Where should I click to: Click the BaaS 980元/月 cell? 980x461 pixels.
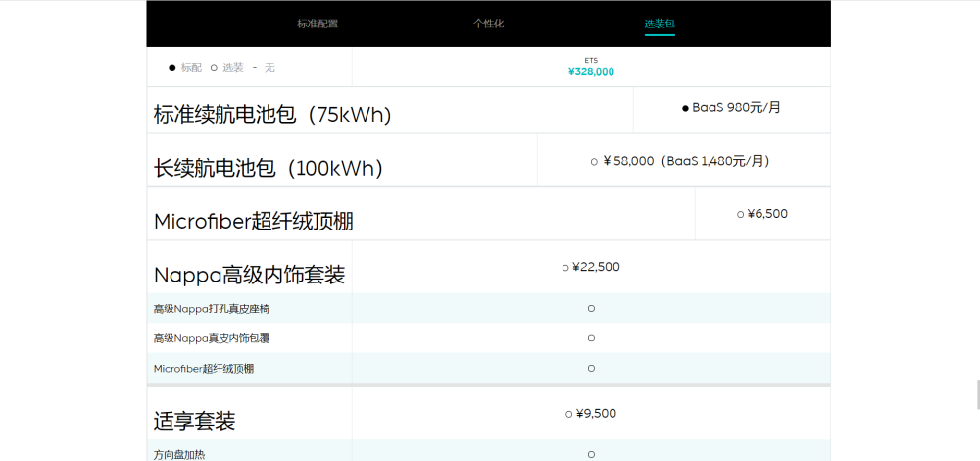(x=731, y=108)
